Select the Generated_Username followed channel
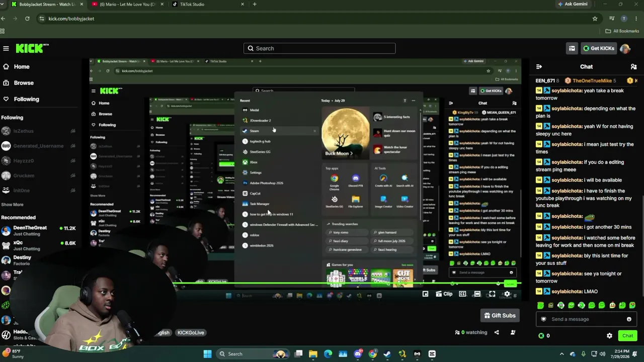 pyautogui.click(x=38, y=146)
